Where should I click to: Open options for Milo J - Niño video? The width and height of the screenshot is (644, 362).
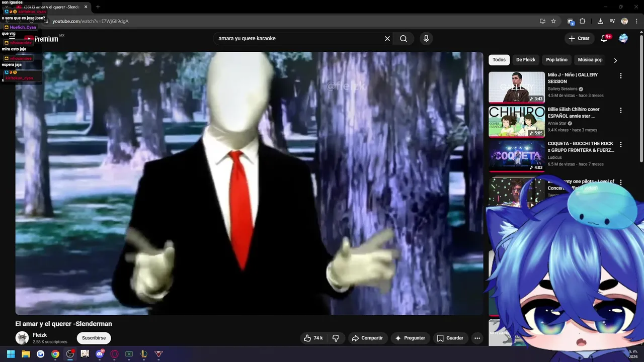pos(620,76)
